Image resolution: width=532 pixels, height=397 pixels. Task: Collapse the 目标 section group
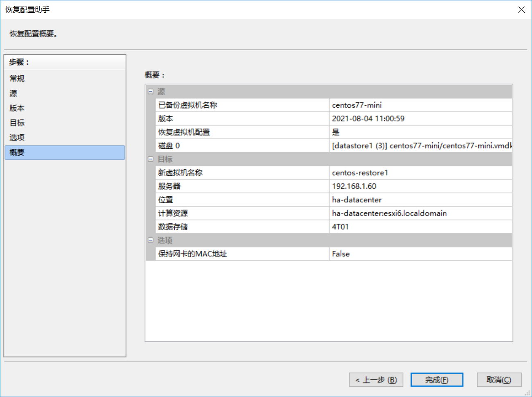(x=151, y=159)
